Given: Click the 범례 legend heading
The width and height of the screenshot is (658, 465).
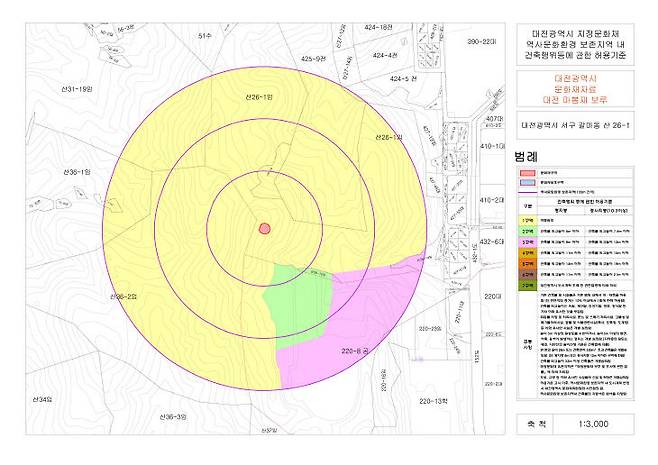Looking at the screenshot, I should tap(527, 157).
